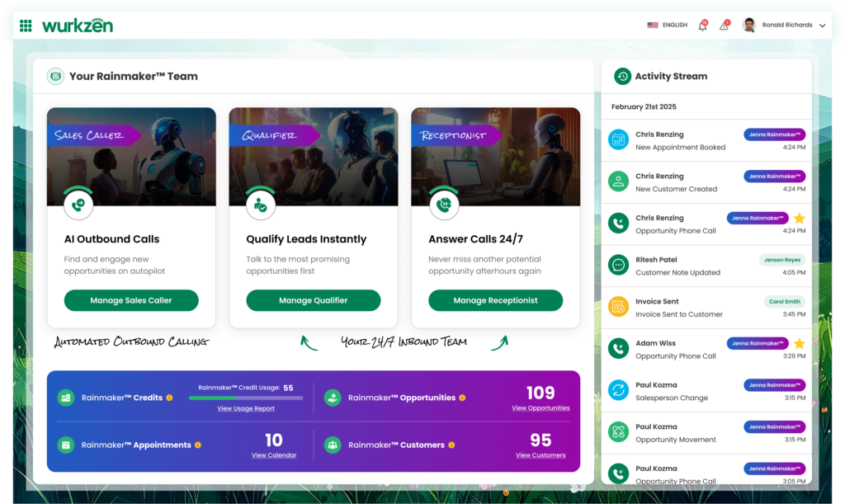Click the Qualifier person-check icon
Screen dimensions: 845x504
(260, 205)
